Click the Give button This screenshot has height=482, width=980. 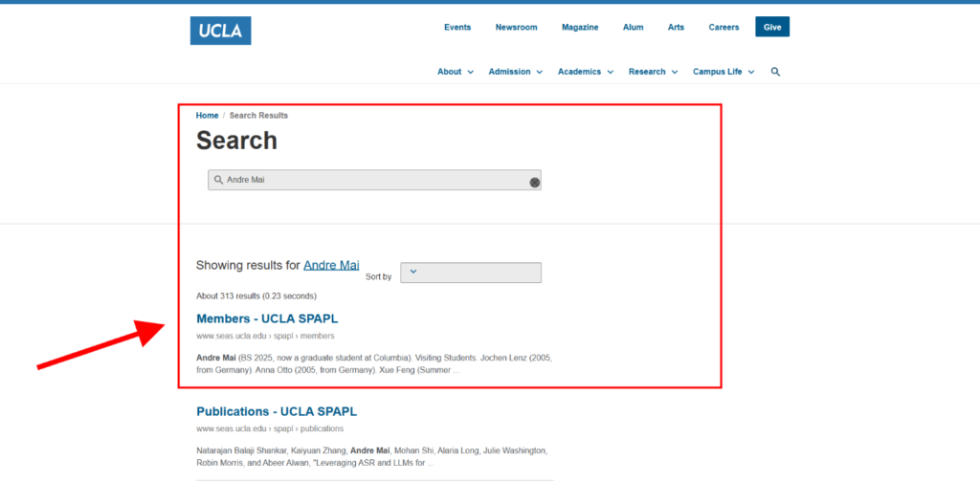(772, 27)
